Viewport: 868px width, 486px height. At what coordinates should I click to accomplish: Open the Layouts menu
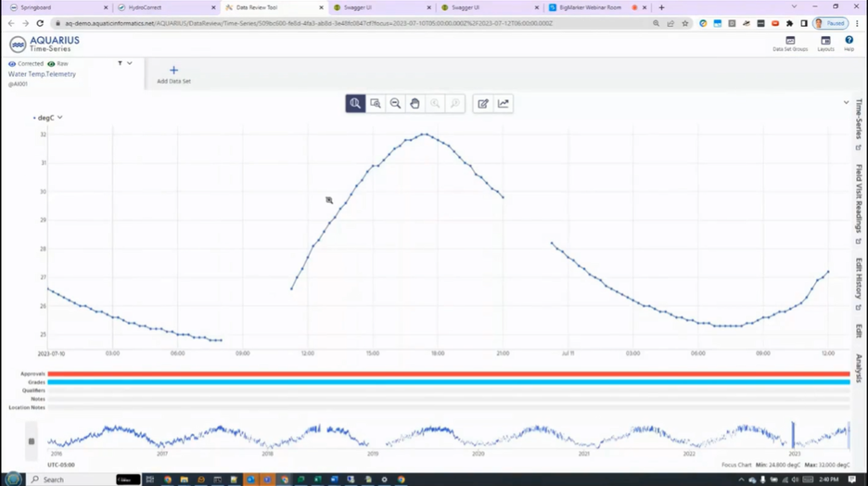pyautogui.click(x=825, y=44)
